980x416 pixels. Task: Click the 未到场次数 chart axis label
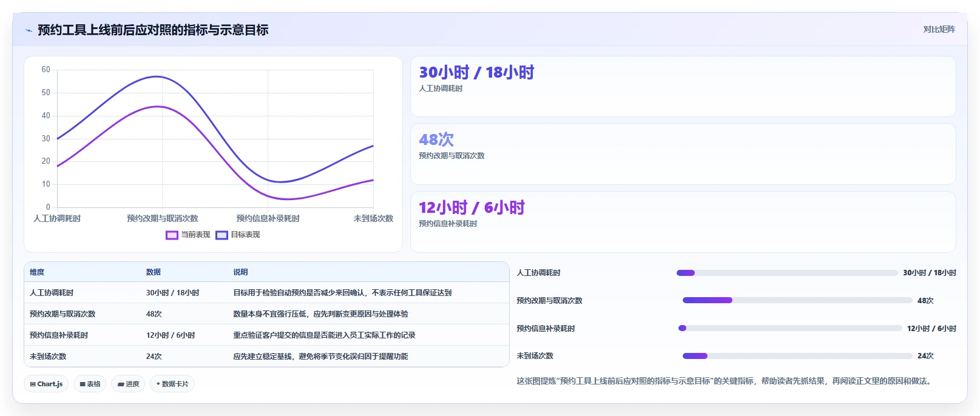coord(373,218)
